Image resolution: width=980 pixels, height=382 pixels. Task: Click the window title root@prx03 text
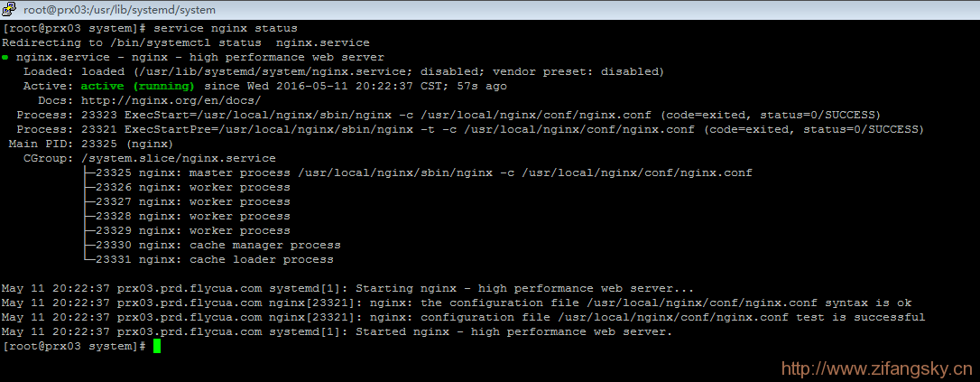click(x=119, y=10)
